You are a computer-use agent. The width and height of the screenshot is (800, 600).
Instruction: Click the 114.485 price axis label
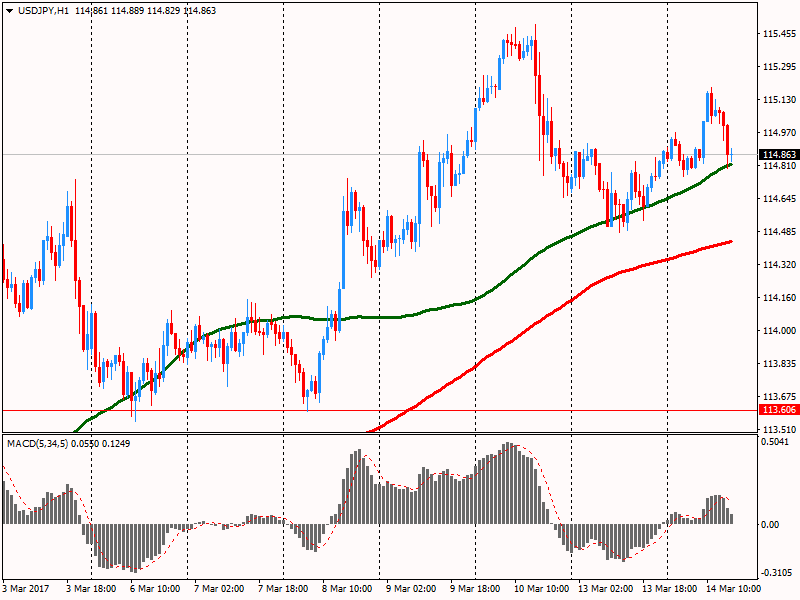pos(779,232)
